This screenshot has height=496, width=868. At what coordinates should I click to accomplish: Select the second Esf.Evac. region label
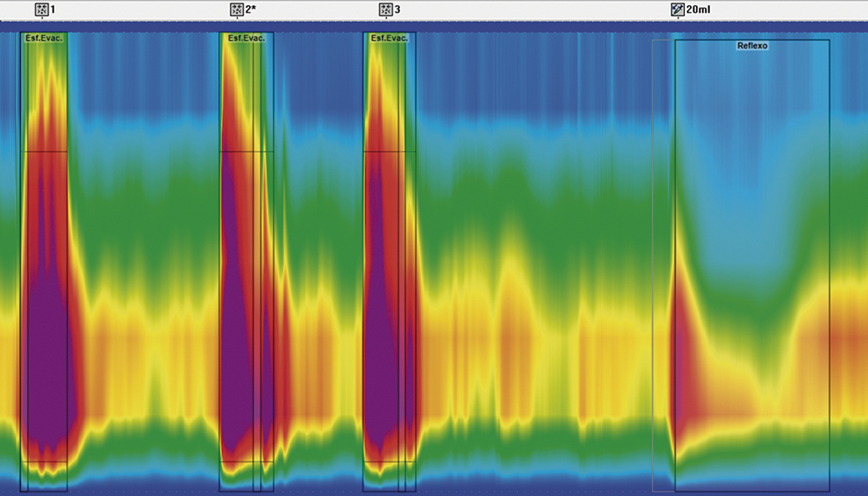coord(246,38)
